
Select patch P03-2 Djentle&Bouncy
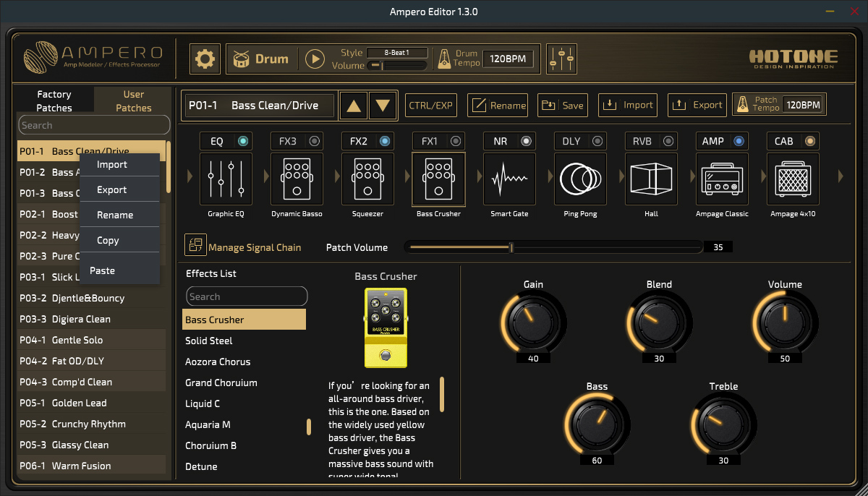pyautogui.click(x=91, y=298)
